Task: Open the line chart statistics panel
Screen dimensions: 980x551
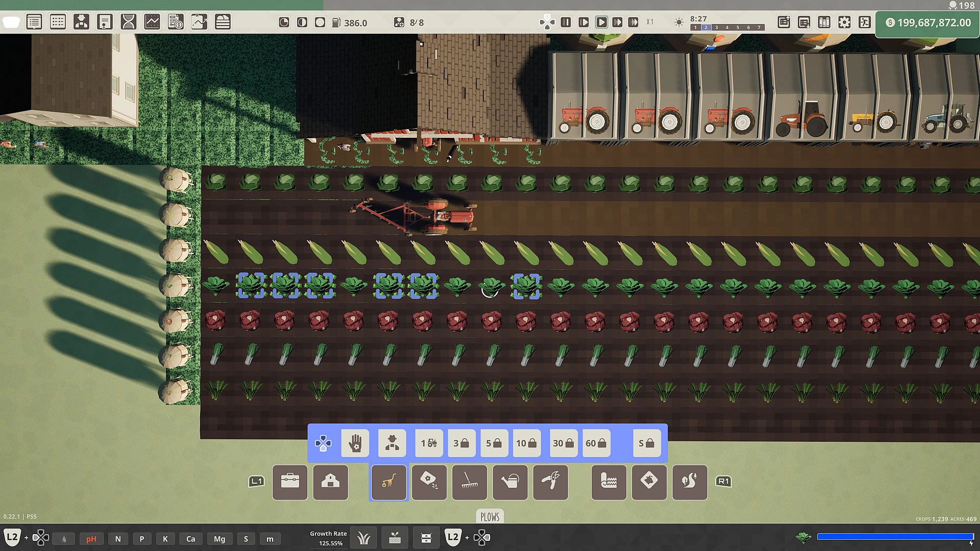Action: click(152, 22)
